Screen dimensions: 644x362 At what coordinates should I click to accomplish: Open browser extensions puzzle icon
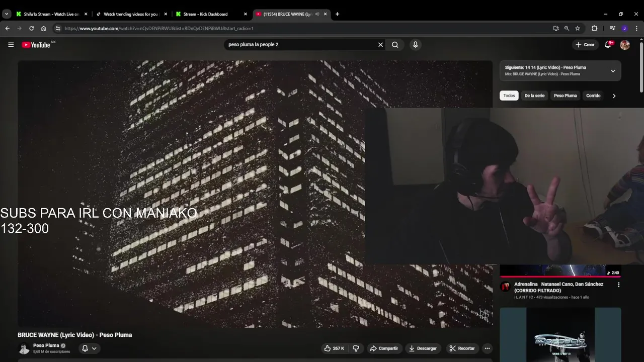(x=594, y=29)
